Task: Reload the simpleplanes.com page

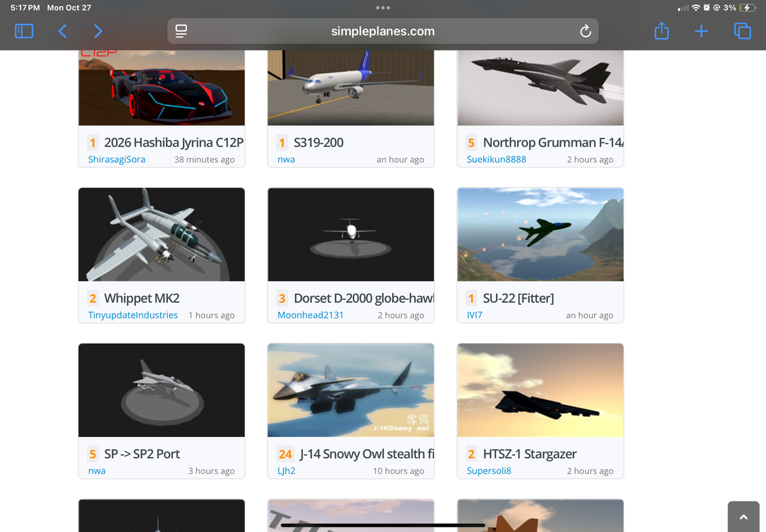Action: 585,31
